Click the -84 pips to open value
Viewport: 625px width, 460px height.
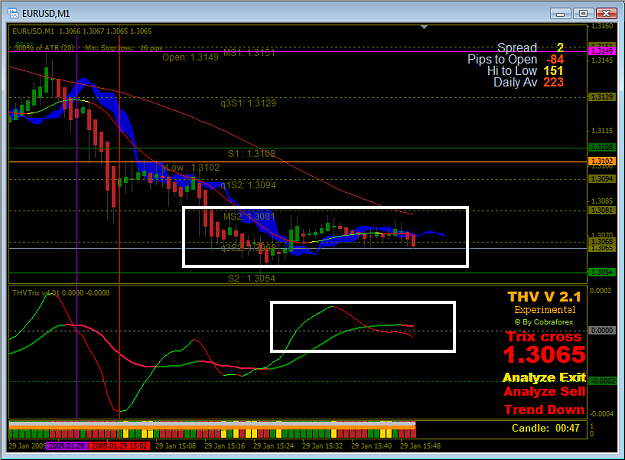(555, 59)
